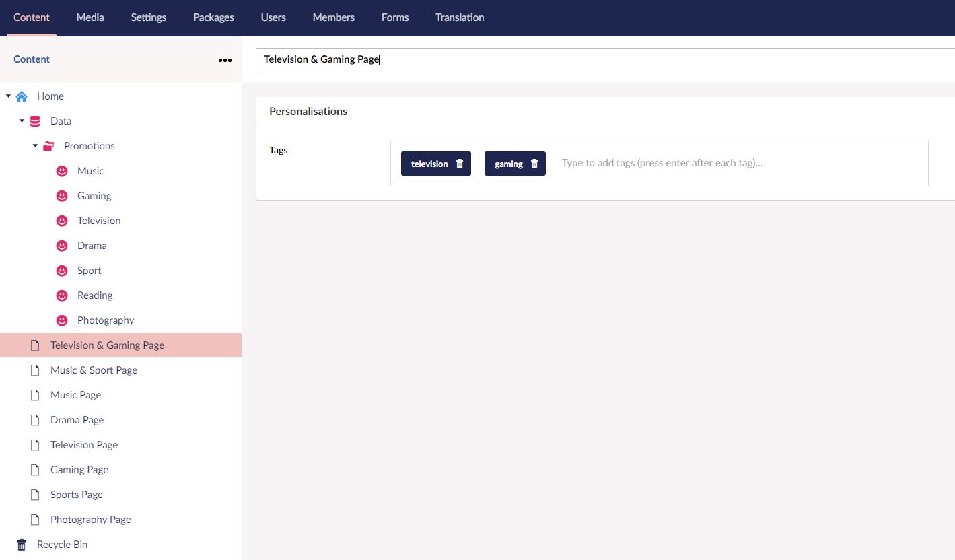Select the Data node label
The height and width of the screenshot is (560, 955).
pyautogui.click(x=61, y=121)
